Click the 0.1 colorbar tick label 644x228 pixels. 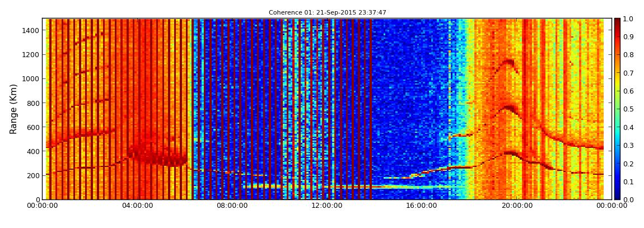click(629, 182)
